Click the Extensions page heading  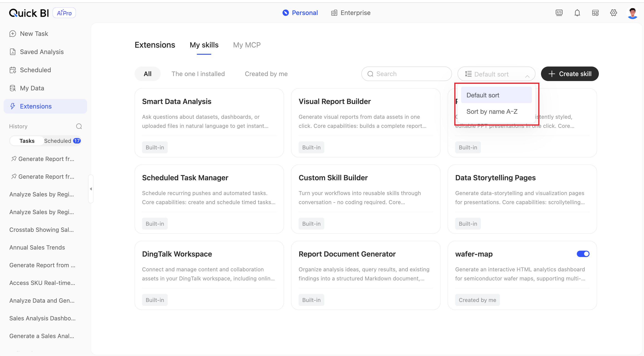(x=155, y=45)
